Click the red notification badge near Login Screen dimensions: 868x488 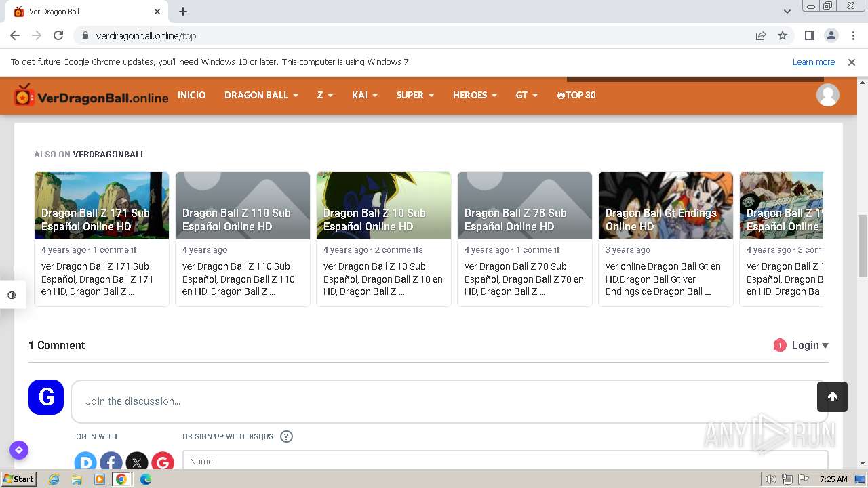pyautogui.click(x=780, y=345)
